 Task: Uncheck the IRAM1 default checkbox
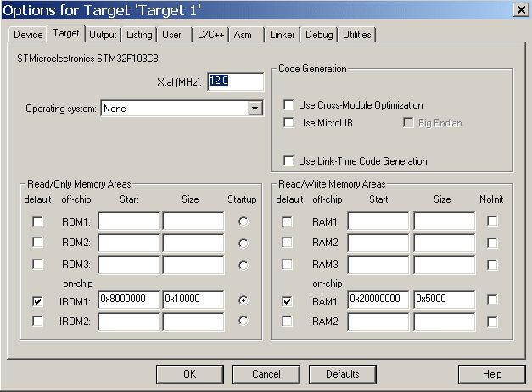287,301
